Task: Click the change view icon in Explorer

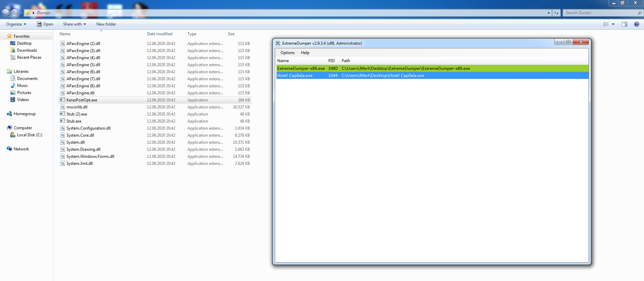Action: point(606,24)
